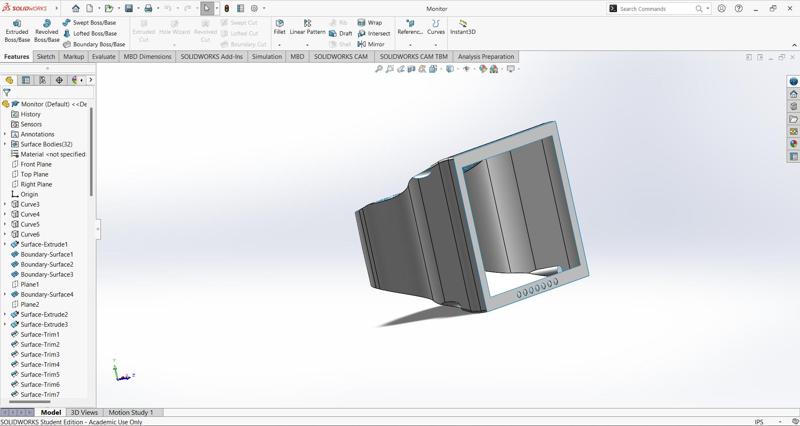The height and width of the screenshot is (426, 800).
Task: Open dropdown arrow under Fillet
Action: click(x=280, y=45)
